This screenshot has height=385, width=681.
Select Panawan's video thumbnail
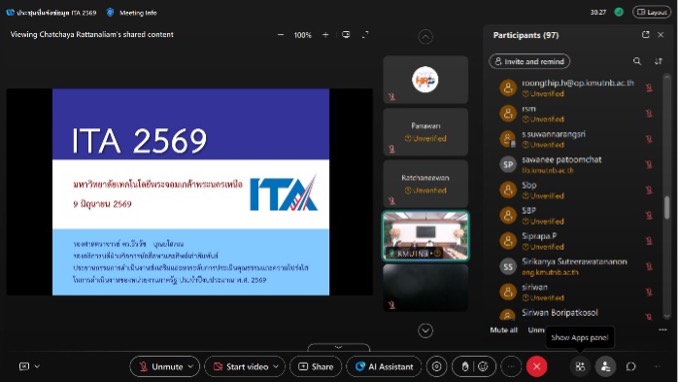point(426,132)
